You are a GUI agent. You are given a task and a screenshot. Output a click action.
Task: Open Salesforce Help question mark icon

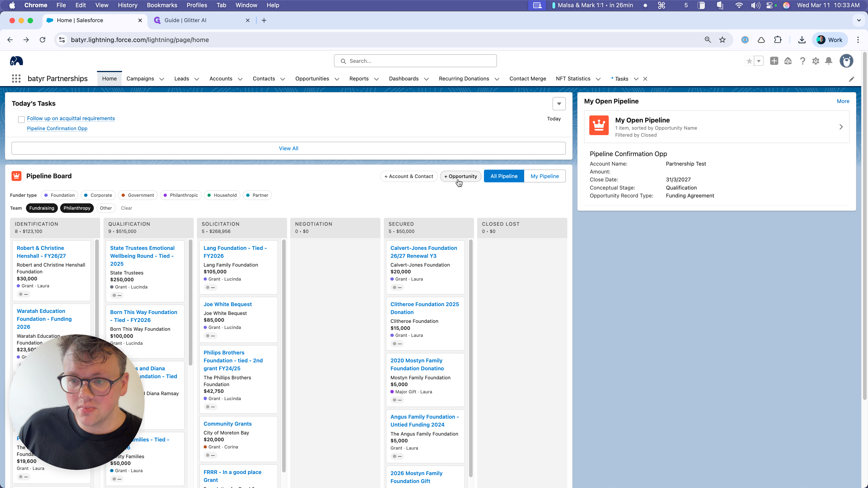coord(802,61)
